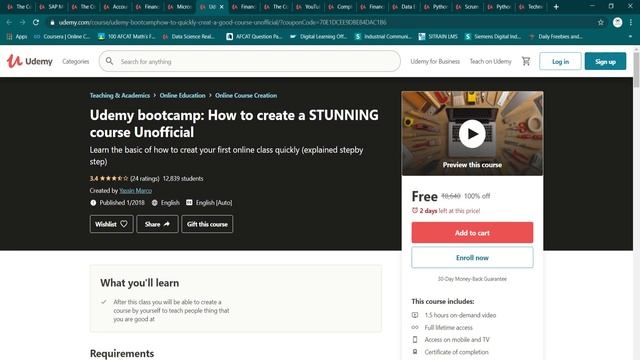Open the Categories menu
Image resolution: width=640 pixels, height=360 pixels.
pyautogui.click(x=76, y=61)
